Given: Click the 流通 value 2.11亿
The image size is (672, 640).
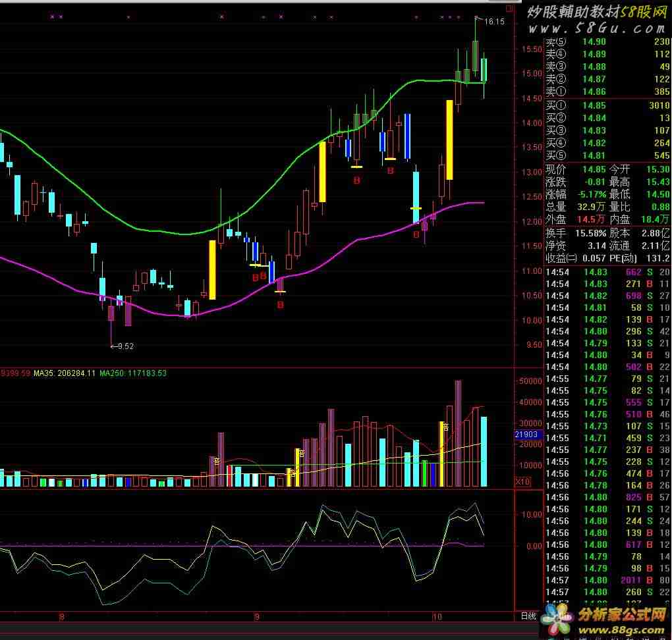Looking at the screenshot, I should click(x=656, y=246).
